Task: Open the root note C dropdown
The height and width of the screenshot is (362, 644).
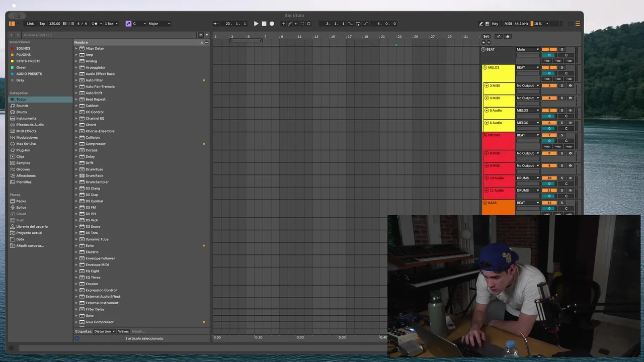Action: [x=139, y=24]
